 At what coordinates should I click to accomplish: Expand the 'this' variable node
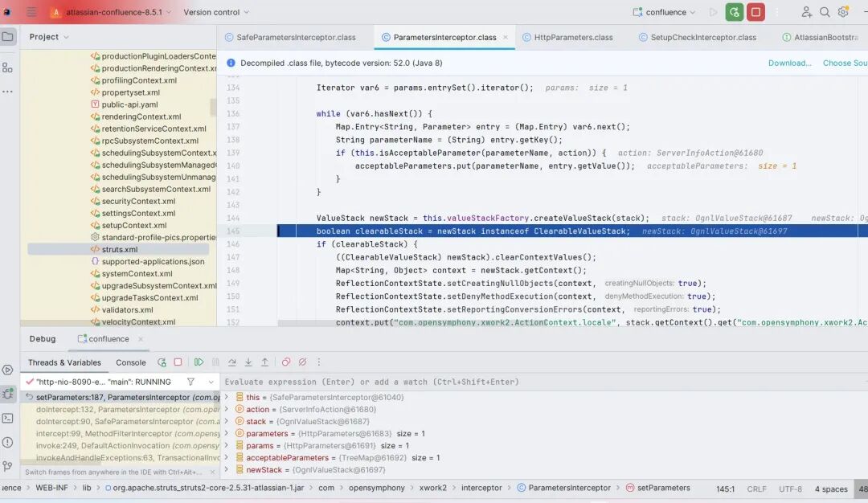[x=226, y=397]
